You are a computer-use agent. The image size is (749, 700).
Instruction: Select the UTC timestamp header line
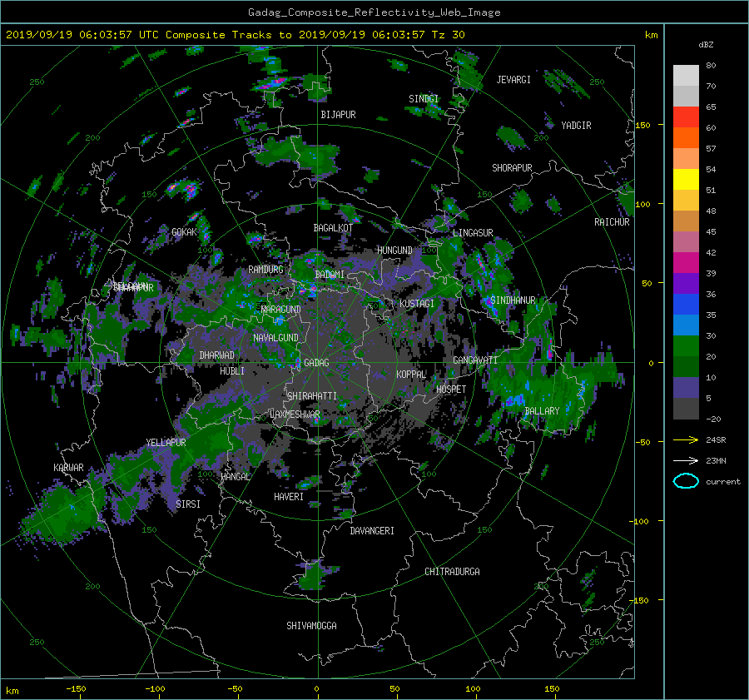click(235, 35)
